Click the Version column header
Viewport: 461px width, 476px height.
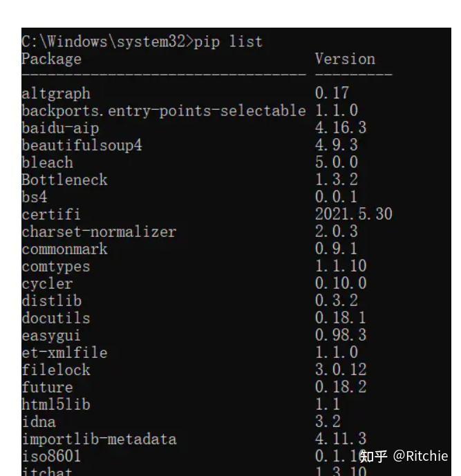click(345, 59)
